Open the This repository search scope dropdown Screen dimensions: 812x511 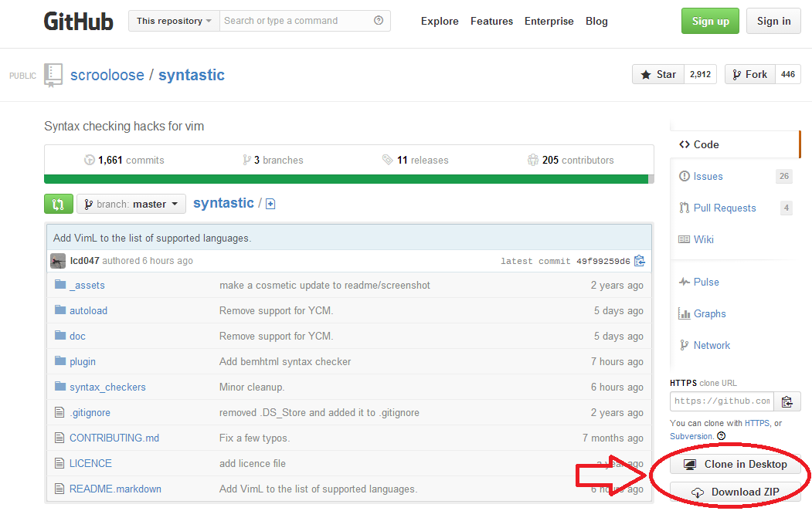tap(173, 21)
